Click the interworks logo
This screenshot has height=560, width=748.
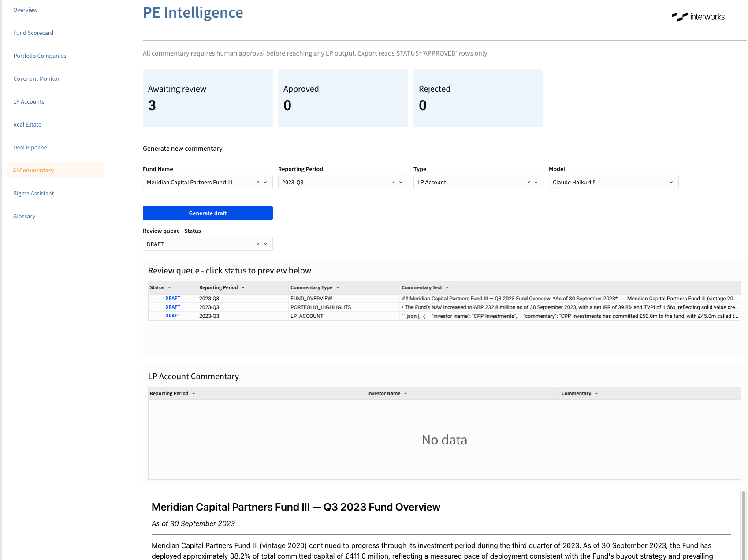point(698,17)
